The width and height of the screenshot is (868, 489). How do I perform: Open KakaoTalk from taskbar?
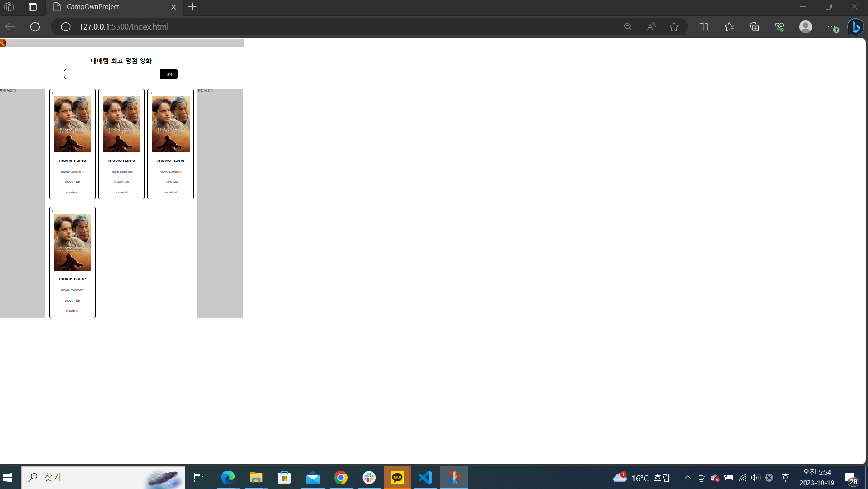pyautogui.click(x=397, y=478)
